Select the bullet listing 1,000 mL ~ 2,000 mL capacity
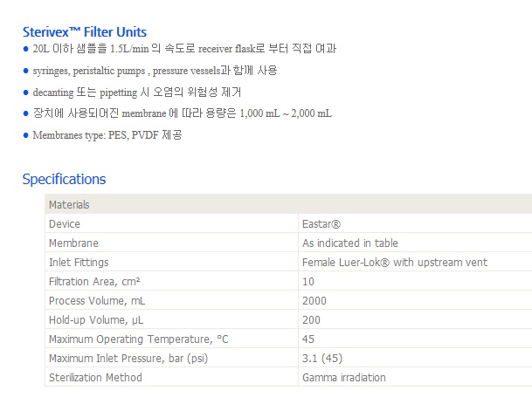 (183, 113)
